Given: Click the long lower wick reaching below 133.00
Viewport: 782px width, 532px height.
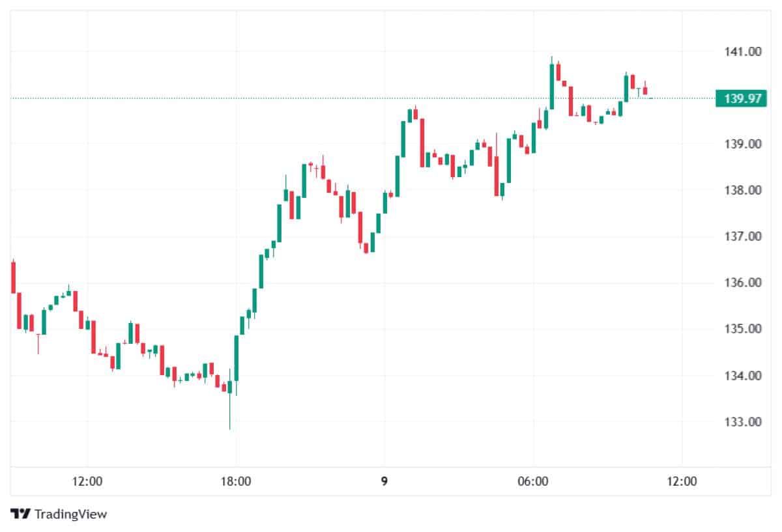Looking at the screenshot, I should 230,417.
